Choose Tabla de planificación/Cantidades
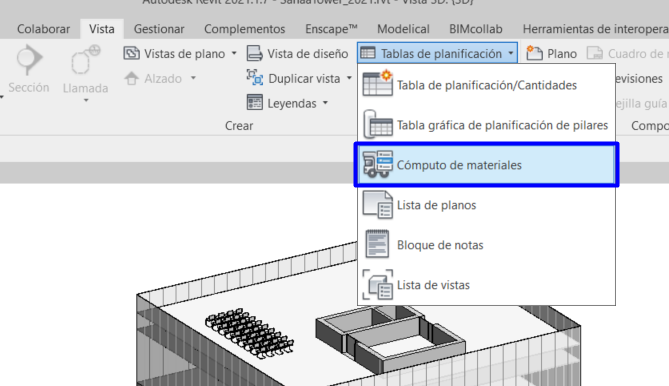669x386 pixels. pyautogui.click(x=486, y=85)
